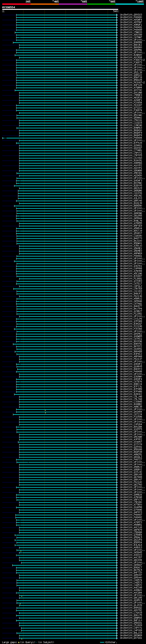Viewport: 146px width, 644px height.
Task: Open hit UniRef100_P48489
Action: coord(131,30)
